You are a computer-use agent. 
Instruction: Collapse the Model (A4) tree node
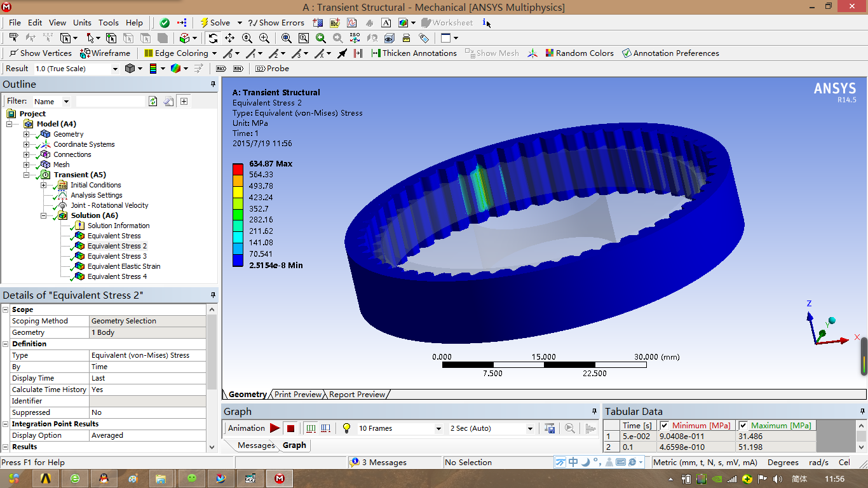pos(10,124)
